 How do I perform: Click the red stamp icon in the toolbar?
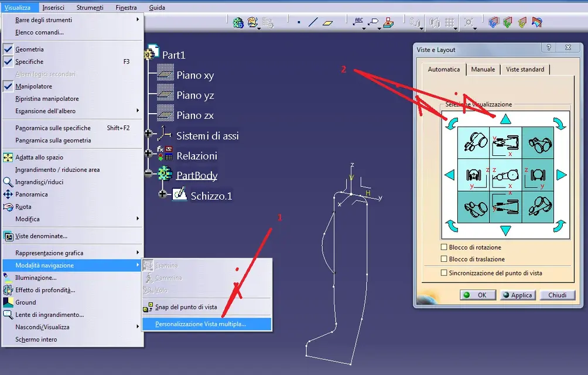coord(388,23)
